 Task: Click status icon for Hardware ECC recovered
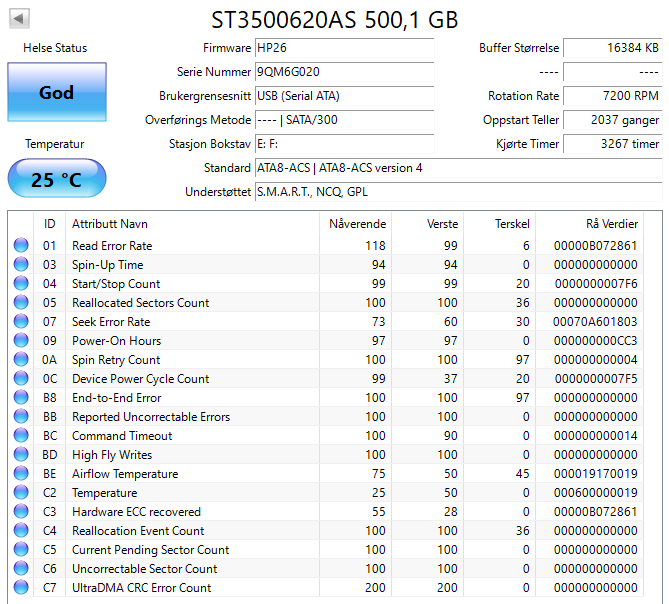click(21, 512)
